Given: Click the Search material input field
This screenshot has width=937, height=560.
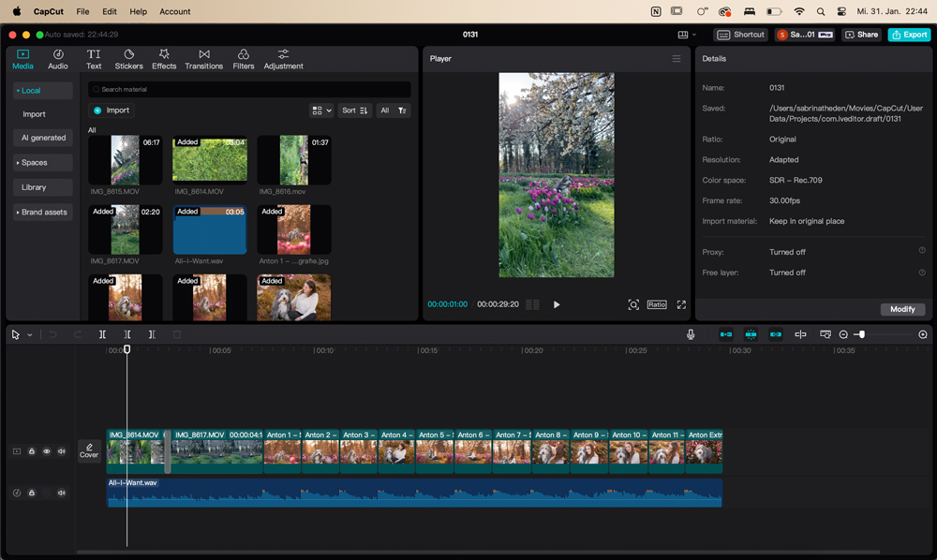Looking at the screenshot, I should click(x=249, y=90).
